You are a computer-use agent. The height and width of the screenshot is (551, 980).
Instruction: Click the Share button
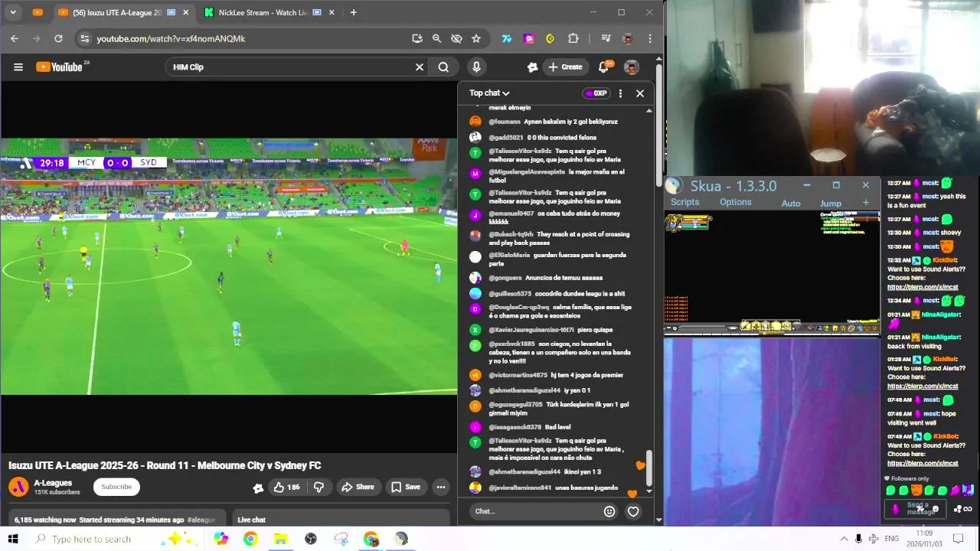[358, 487]
